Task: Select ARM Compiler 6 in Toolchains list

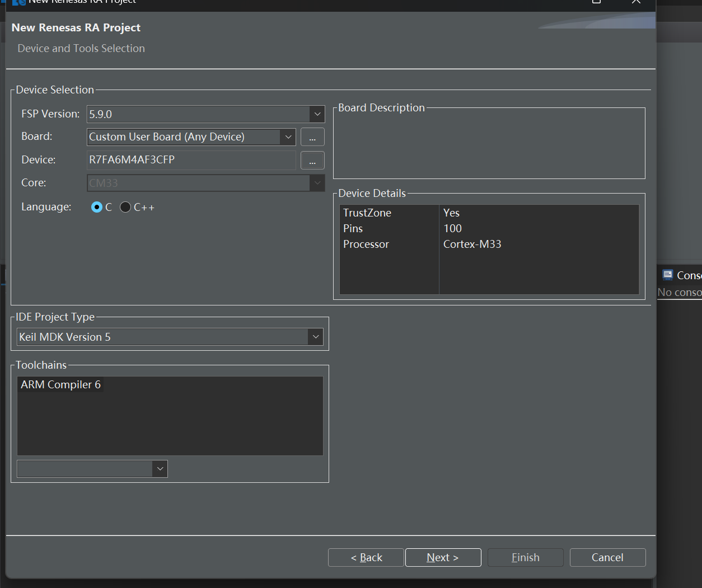Action: click(60, 384)
